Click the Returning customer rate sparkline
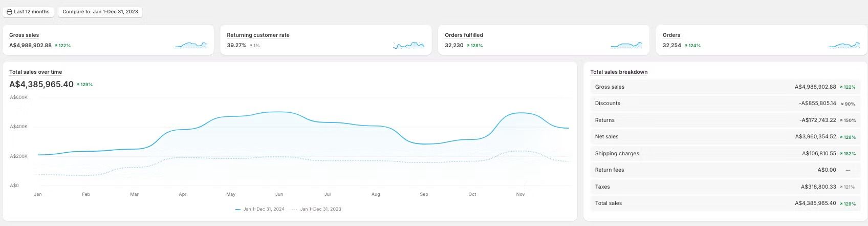 point(408,45)
